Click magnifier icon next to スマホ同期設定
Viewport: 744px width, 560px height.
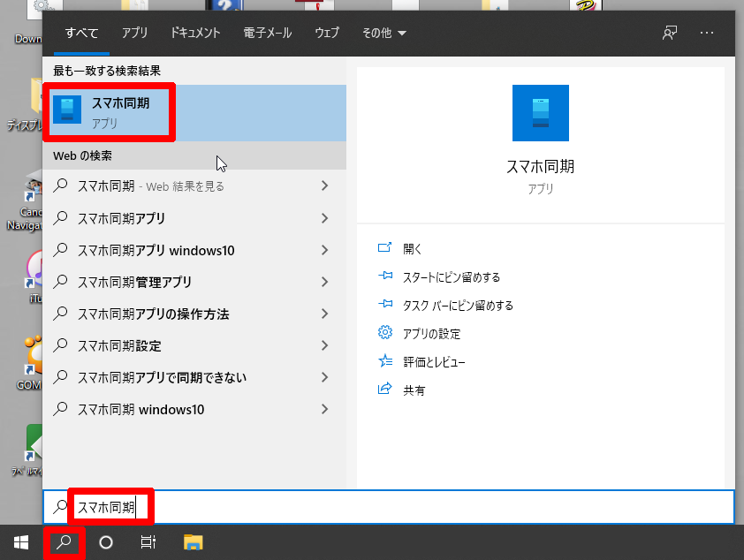coord(60,345)
